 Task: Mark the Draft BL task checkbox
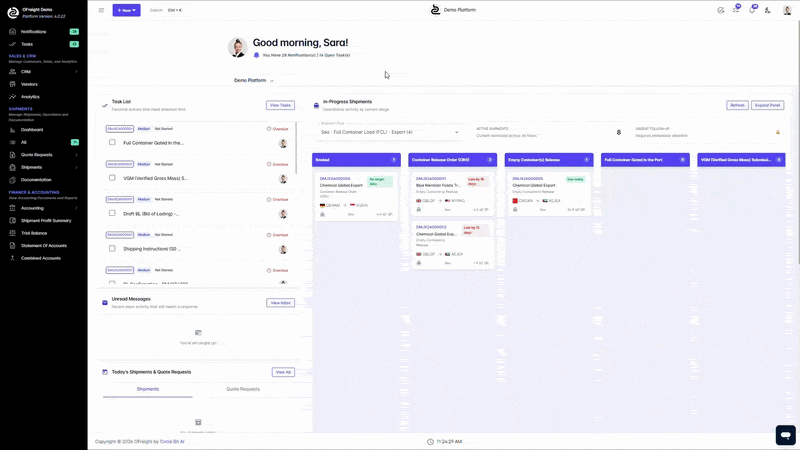[x=113, y=213]
